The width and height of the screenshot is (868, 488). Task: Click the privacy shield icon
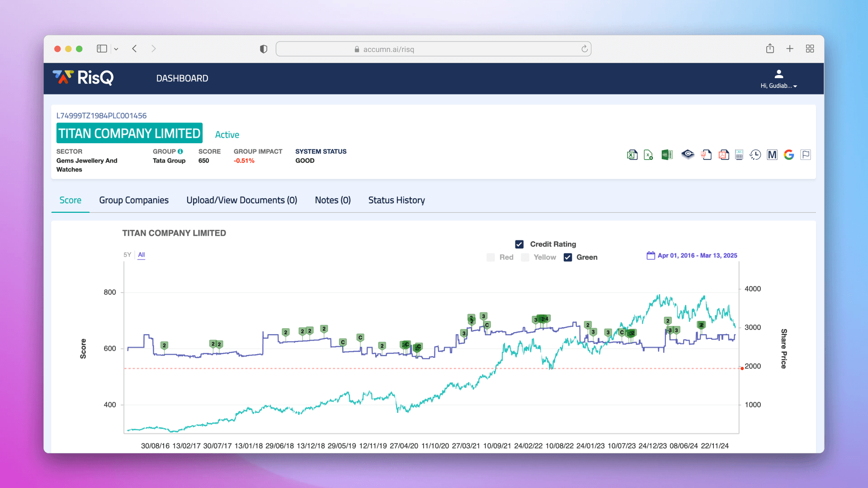click(264, 49)
